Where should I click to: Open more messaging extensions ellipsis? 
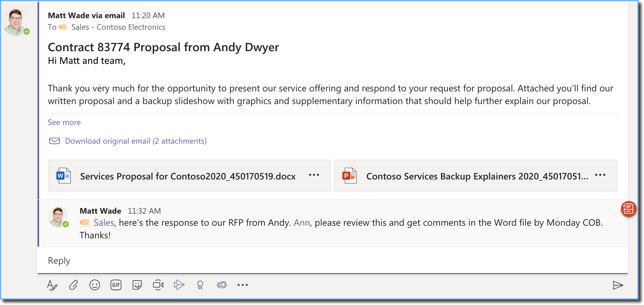pos(243,285)
